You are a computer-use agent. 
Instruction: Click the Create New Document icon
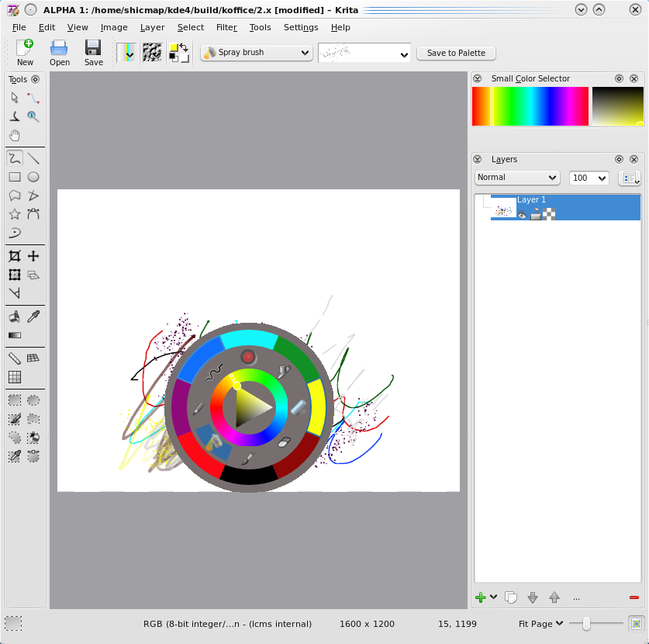(x=24, y=48)
